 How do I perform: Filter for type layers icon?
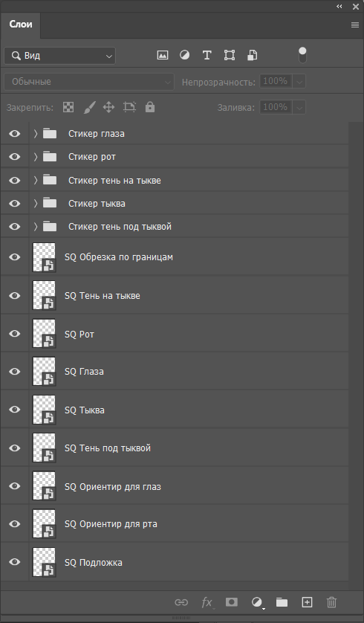click(x=207, y=55)
